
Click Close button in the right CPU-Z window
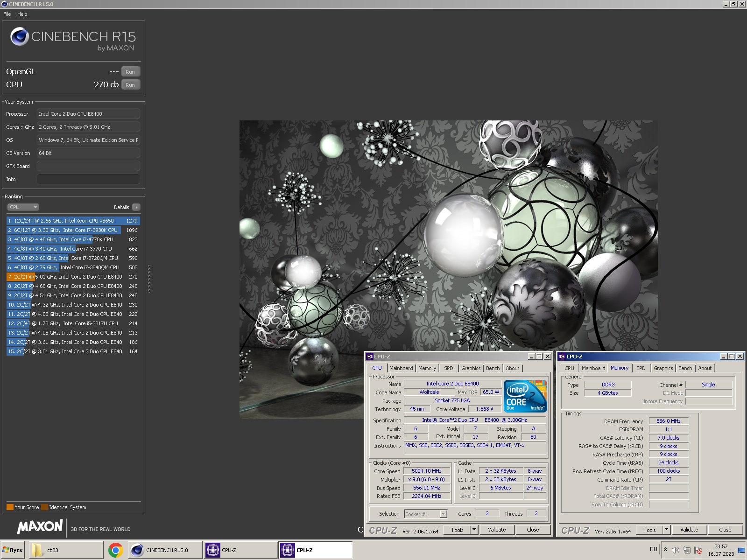coord(725,530)
